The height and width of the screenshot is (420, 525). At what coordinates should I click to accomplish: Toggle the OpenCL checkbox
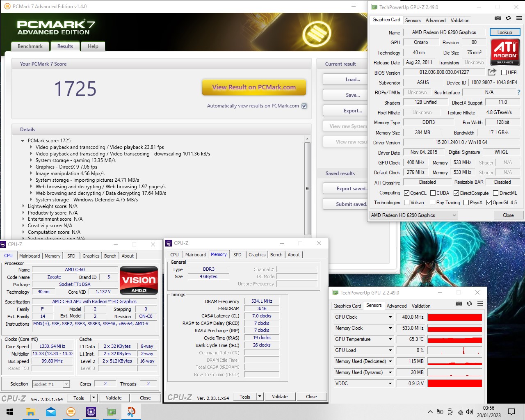406,193
